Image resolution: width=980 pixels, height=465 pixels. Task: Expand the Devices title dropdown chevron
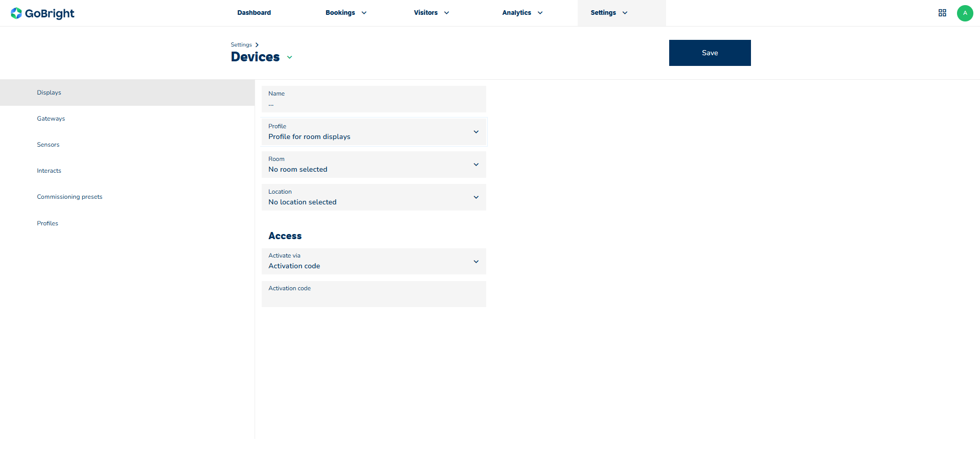290,57
